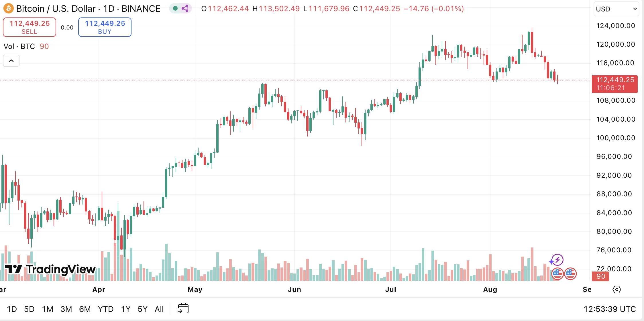644x321 pixels.
Task: Switch to the YTD timeframe tab
Action: 106,309
